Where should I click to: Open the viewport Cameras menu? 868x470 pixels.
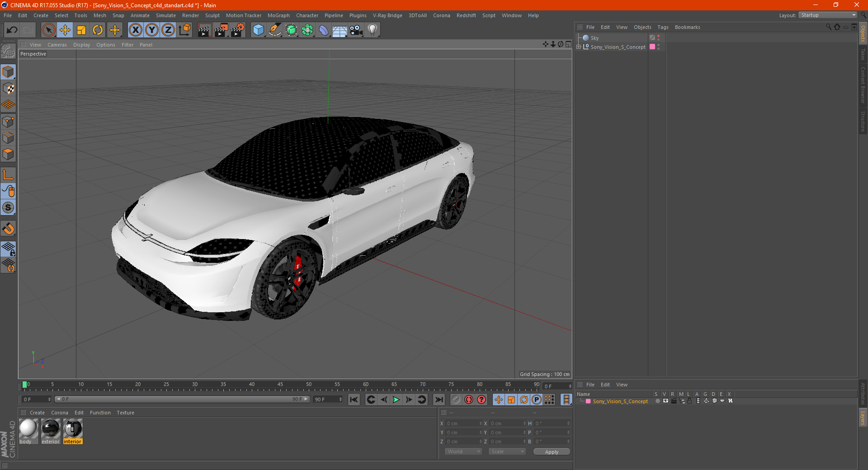[57, 45]
